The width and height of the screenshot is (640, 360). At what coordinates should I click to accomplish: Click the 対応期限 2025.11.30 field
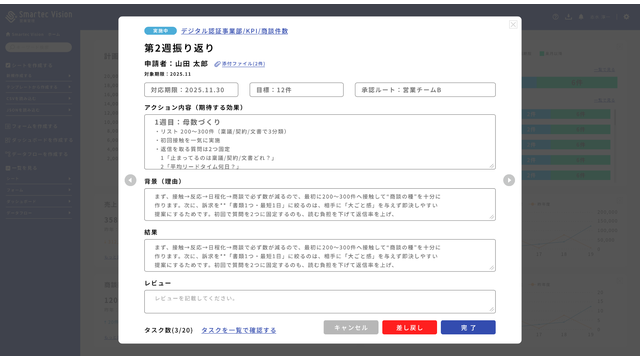[x=191, y=90]
